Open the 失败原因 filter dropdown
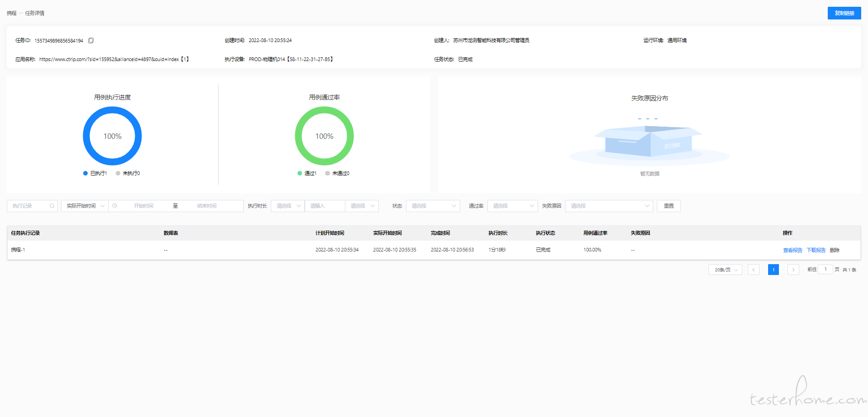The width and height of the screenshot is (868, 417). point(609,206)
